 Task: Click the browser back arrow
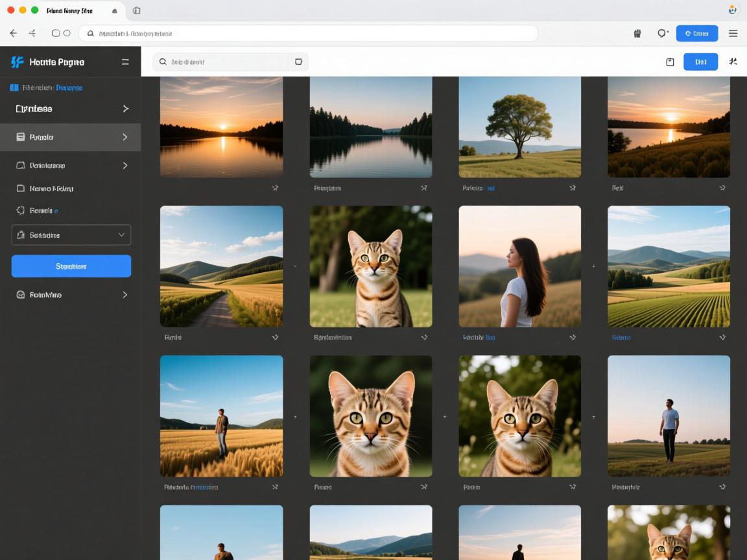13,33
